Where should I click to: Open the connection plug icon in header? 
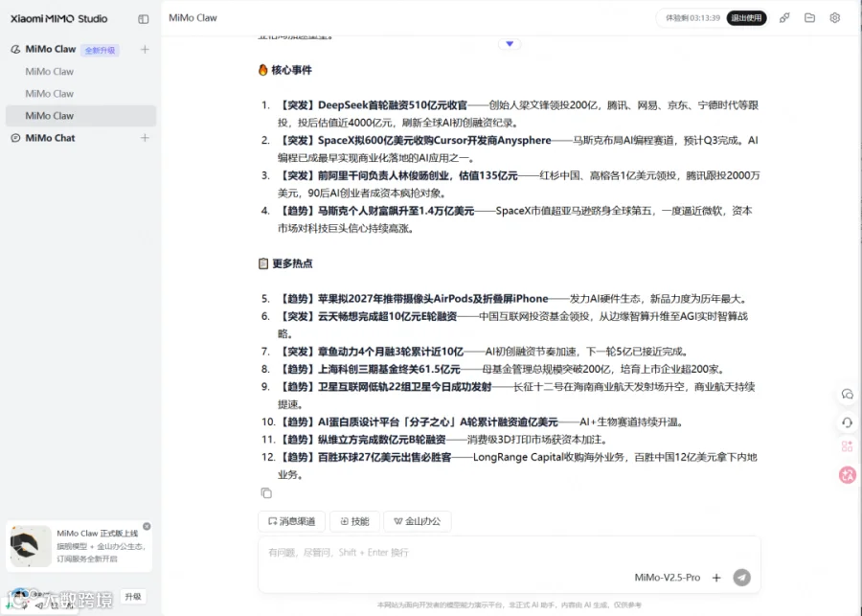pyautogui.click(x=784, y=18)
